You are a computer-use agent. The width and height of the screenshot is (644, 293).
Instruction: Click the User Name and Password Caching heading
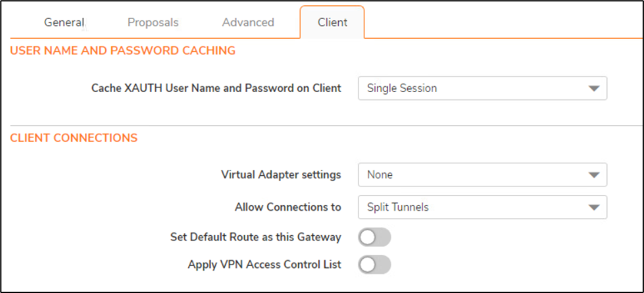(x=123, y=51)
